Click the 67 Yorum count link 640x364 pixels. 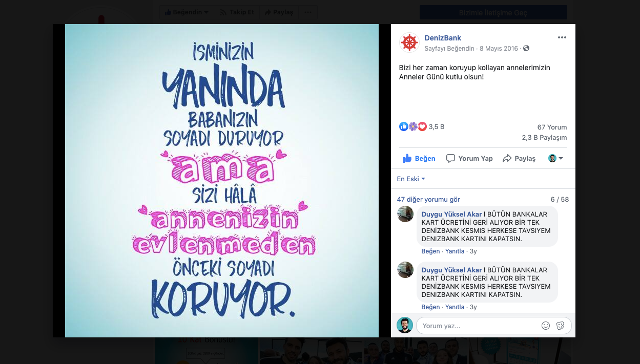click(552, 127)
